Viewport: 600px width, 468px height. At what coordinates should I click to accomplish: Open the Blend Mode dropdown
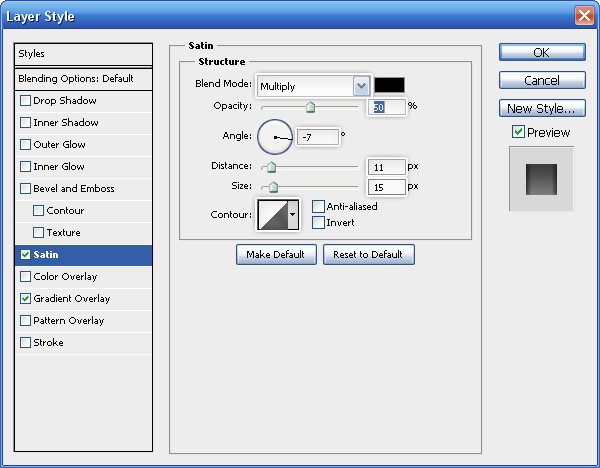click(x=313, y=86)
